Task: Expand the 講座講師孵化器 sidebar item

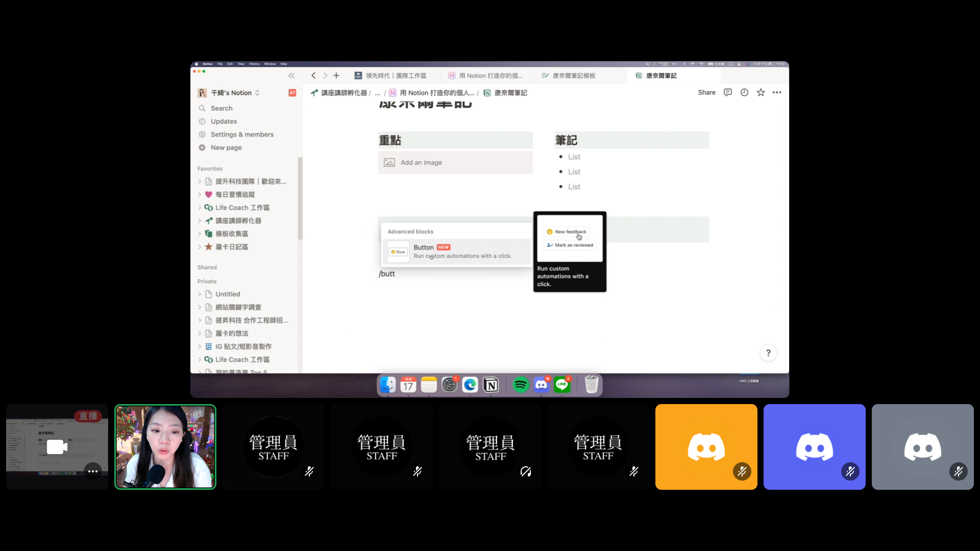Action: (200, 220)
